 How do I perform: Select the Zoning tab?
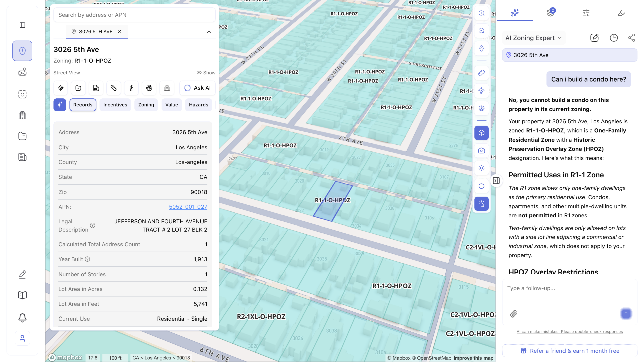[146, 105]
